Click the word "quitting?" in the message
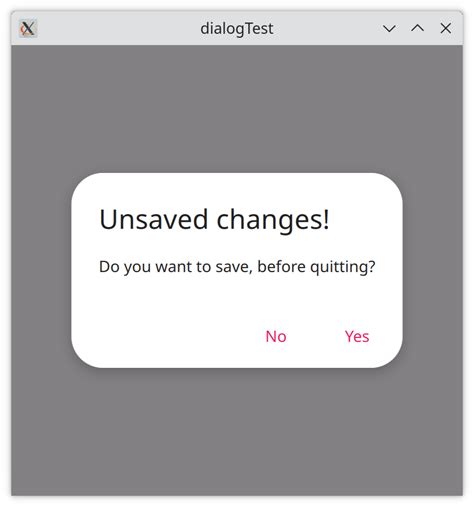 pos(343,267)
